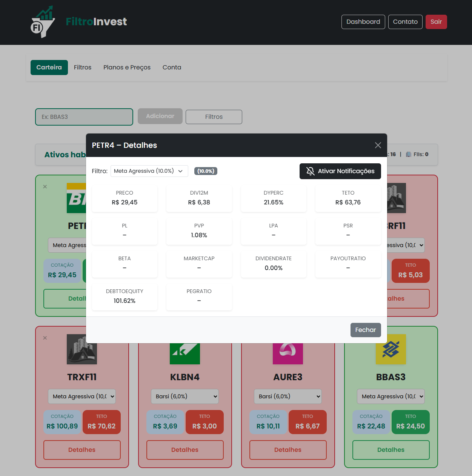
Task: Click the TRXF11 building image
Action: point(82,350)
